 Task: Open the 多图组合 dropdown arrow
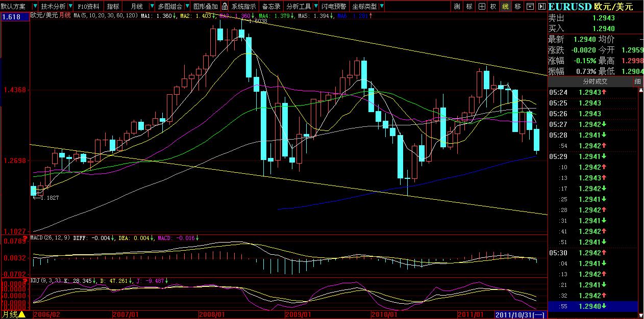(x=186, y=6)
